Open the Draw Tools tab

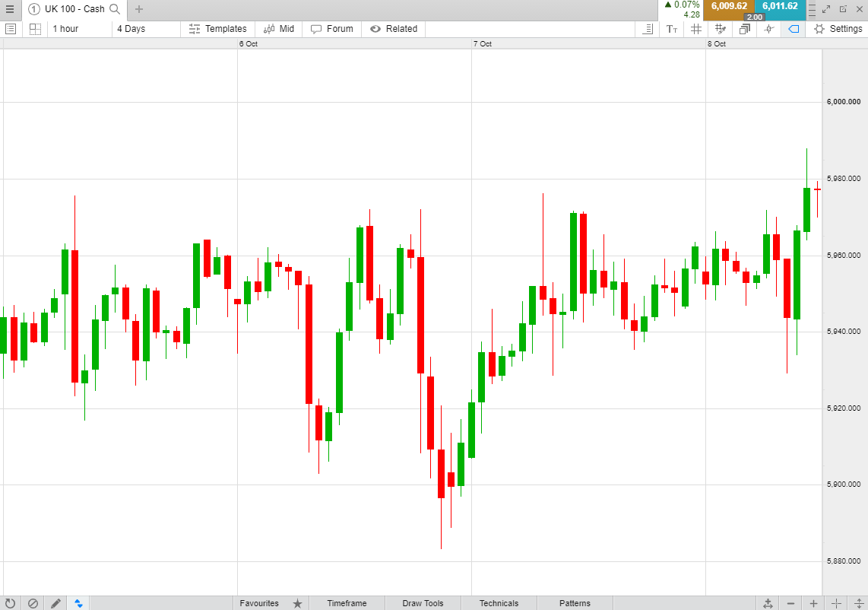click(x=423, y=603)
